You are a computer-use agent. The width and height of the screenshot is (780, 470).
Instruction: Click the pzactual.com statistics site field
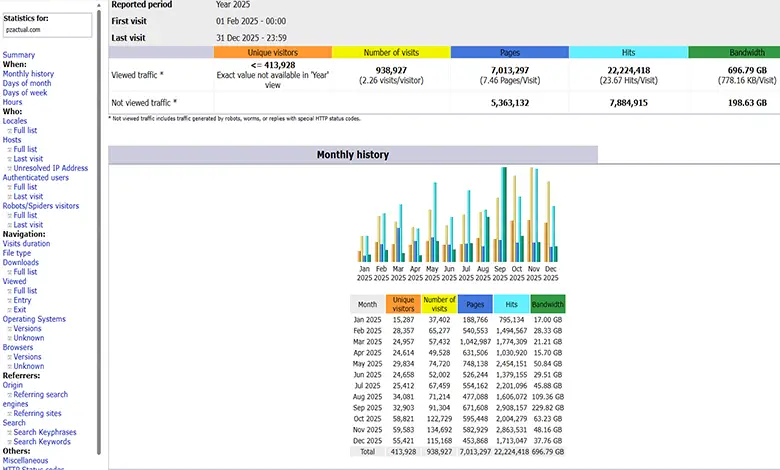tap(48, 31)
